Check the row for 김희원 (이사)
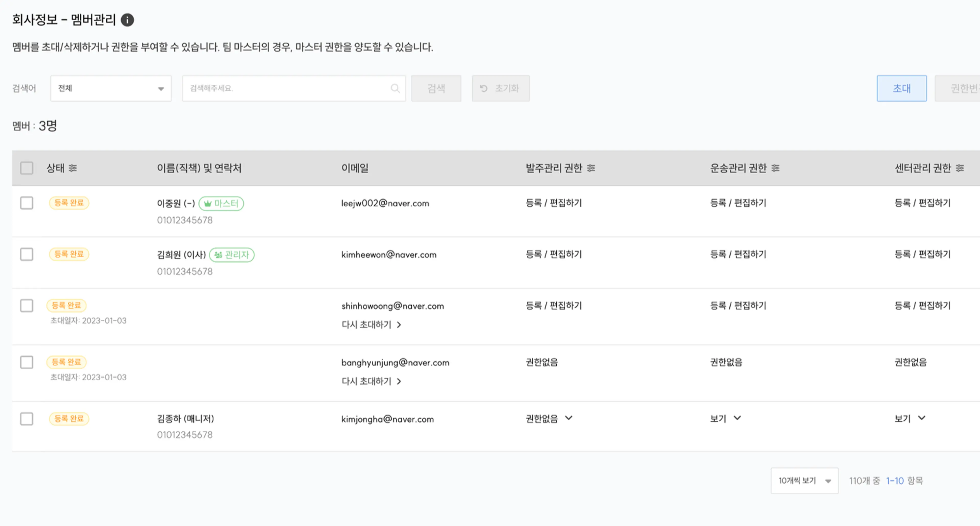980x526 pixels. [x=27, y=254]
